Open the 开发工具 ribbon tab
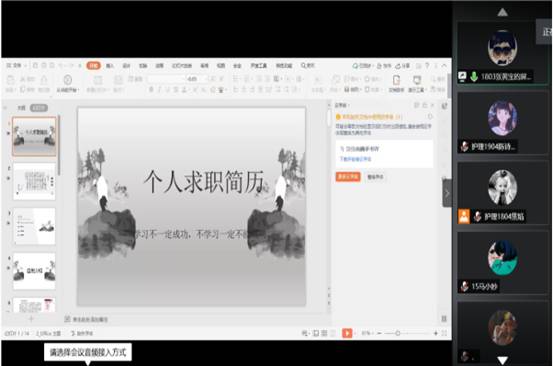The image size is (553, 366). [259, 66]
